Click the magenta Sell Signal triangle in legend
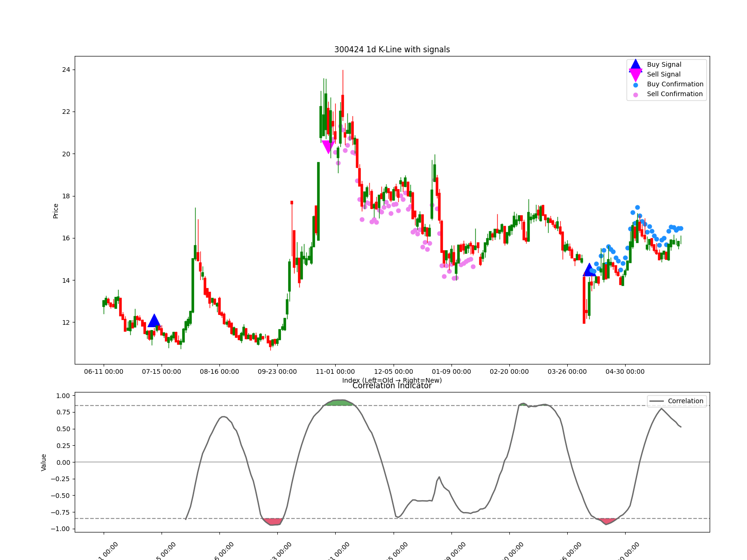The image size is (747, 560). [x=635, y=75]
